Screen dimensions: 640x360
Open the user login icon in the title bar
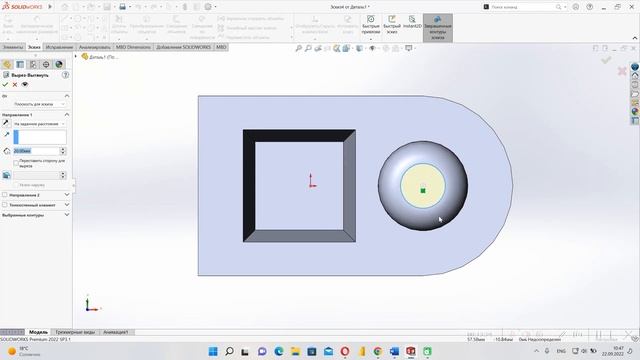(x=576, y=7)
